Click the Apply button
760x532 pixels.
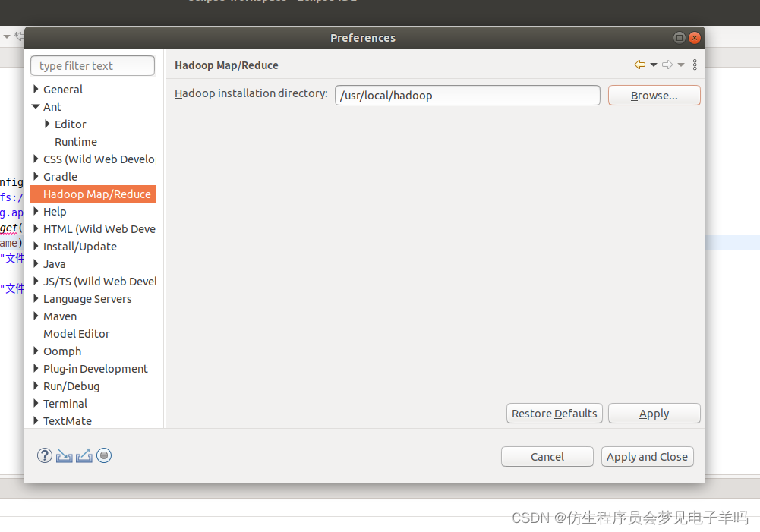click(654, 414)
